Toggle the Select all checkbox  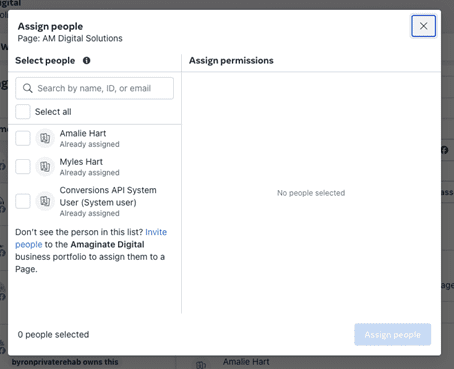23,112
